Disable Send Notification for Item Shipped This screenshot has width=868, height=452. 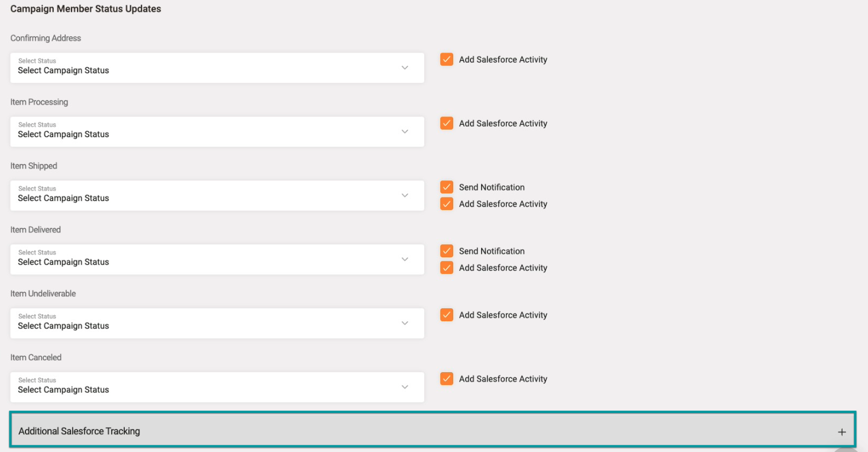coord(447,188)
